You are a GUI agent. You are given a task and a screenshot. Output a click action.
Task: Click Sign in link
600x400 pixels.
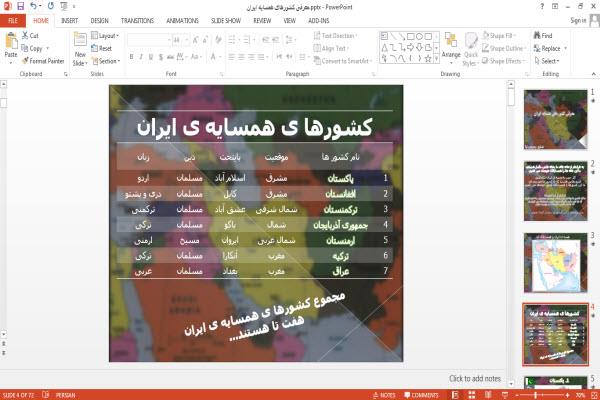[577, 21]
